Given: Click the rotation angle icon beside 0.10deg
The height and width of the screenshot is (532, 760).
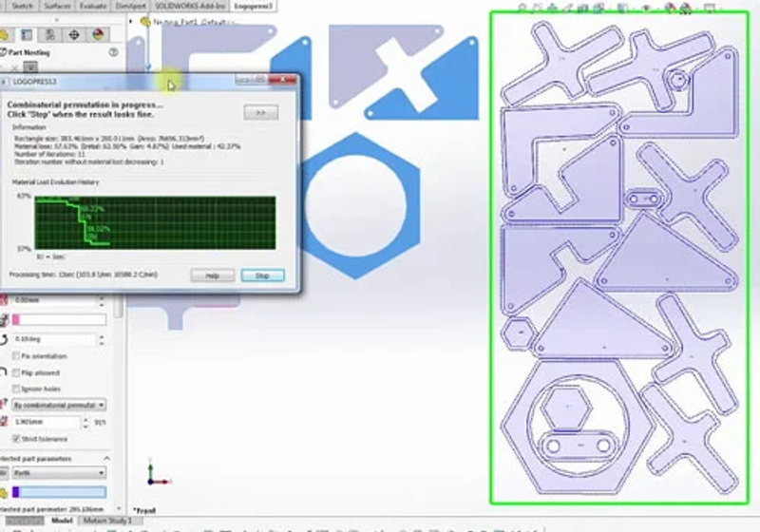Looking at the screenshot, I should click(x=4, y=339).
